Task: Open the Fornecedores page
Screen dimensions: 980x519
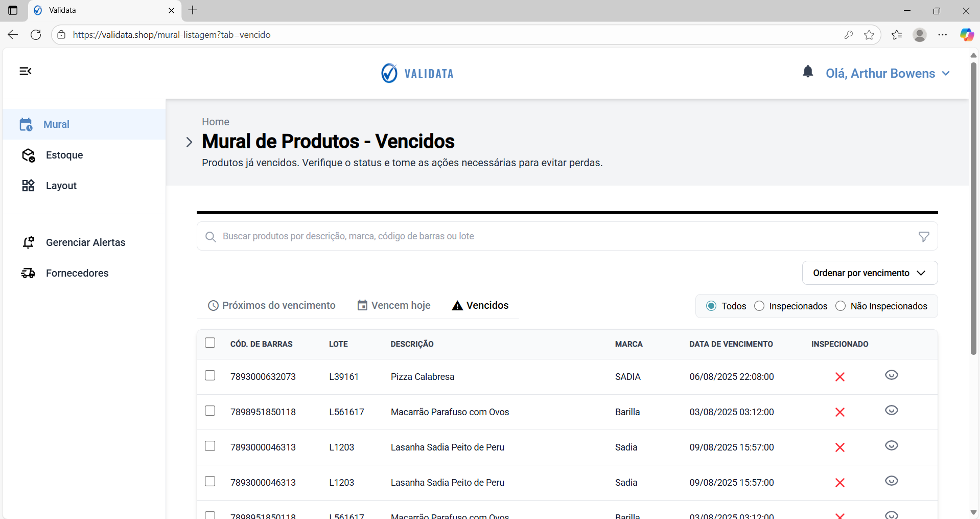Action: tap(77, 273)
